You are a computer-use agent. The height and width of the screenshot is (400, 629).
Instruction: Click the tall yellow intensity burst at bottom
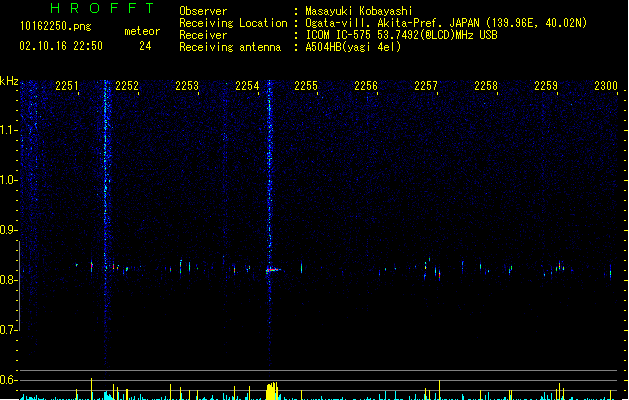pyautogui.click(x=272, y=391)
